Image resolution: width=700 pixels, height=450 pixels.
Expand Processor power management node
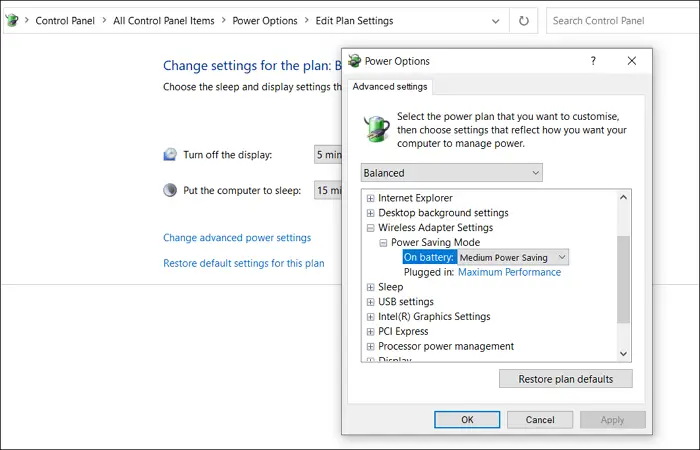[x=370, y=346]
